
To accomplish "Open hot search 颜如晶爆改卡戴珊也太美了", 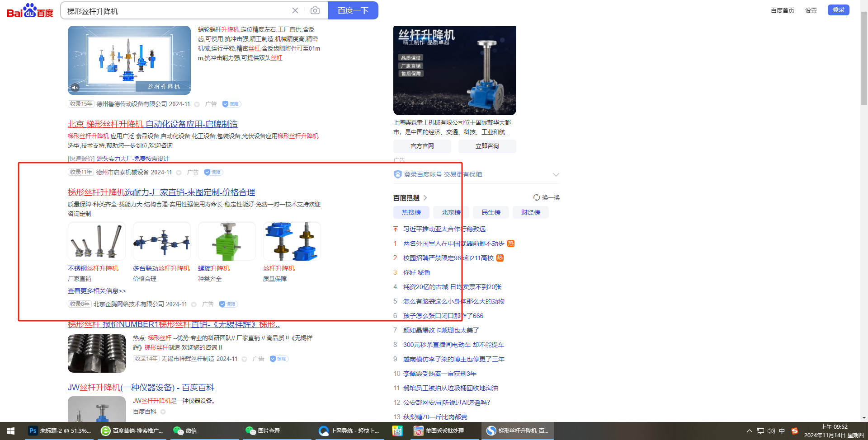I will point(441,330).
